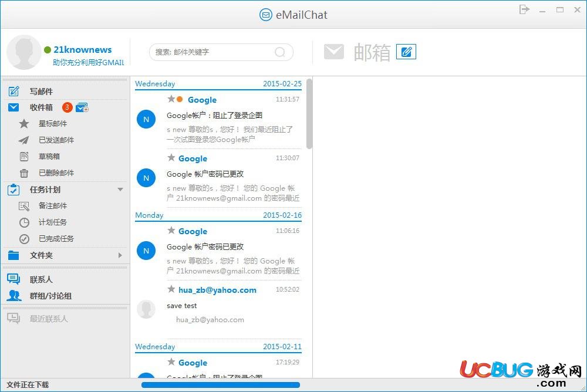Click the N avatar of the 11:06:16 email

coord(146,251)
